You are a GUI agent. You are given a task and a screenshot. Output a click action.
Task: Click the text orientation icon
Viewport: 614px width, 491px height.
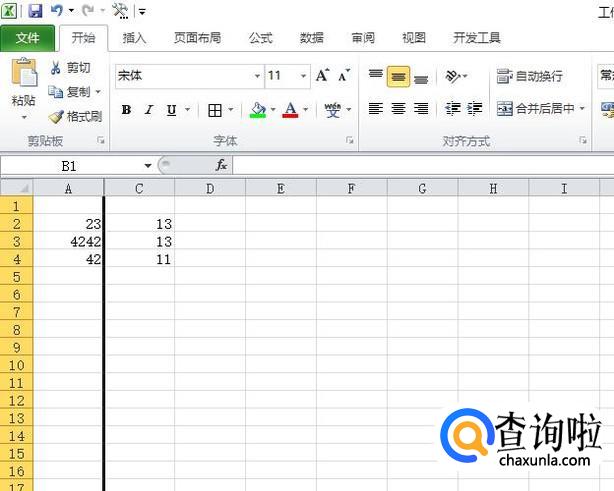[453, 76]
